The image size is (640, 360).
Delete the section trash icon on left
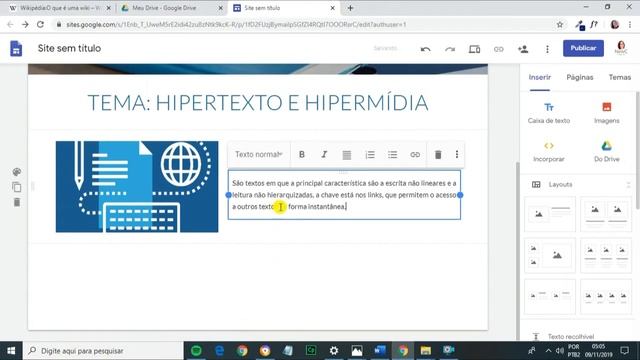pos(17,202)
